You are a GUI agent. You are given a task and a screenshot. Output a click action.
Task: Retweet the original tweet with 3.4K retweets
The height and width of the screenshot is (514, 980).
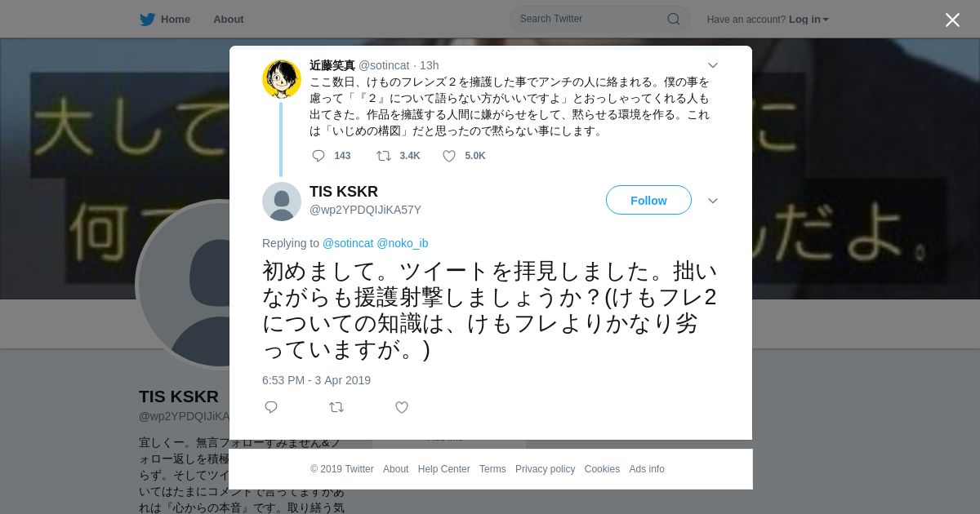coord(383,156)
